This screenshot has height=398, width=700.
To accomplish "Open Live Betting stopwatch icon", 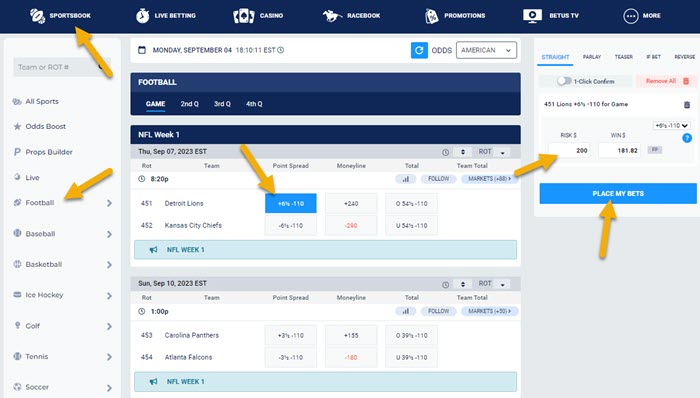I will click(x=142, y=16).
